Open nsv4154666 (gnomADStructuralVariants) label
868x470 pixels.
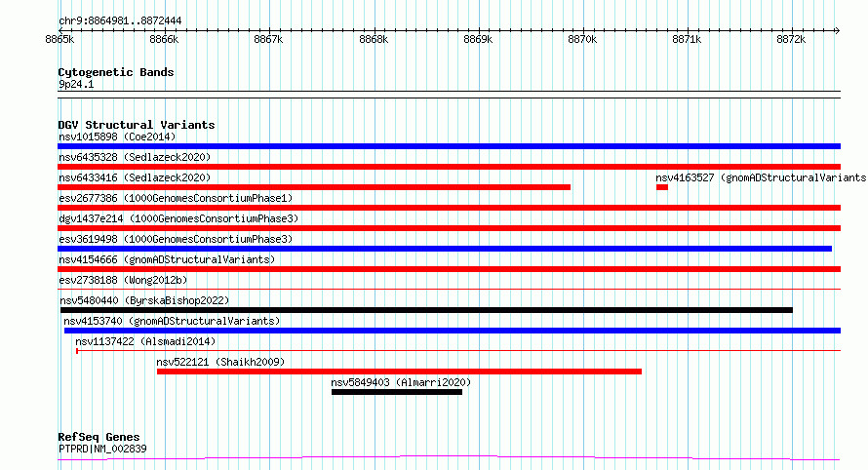167,259
